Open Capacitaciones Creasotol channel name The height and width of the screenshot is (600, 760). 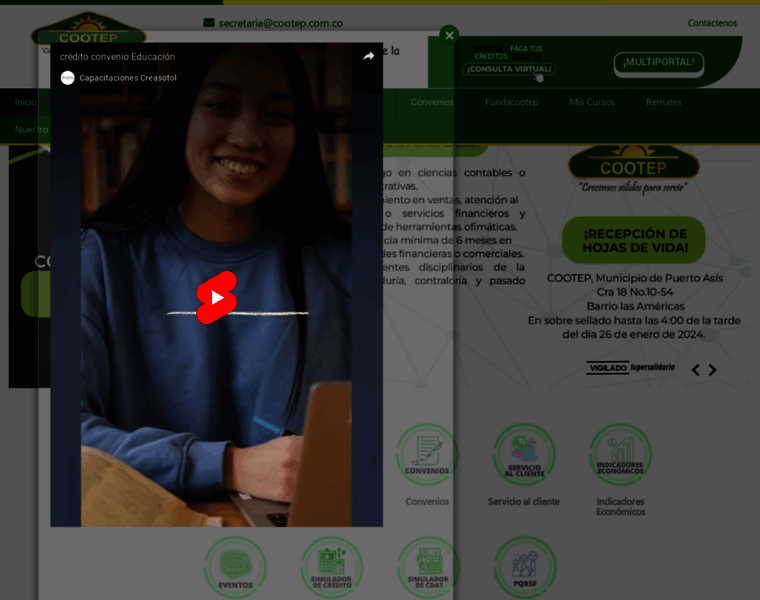[128, 78]
